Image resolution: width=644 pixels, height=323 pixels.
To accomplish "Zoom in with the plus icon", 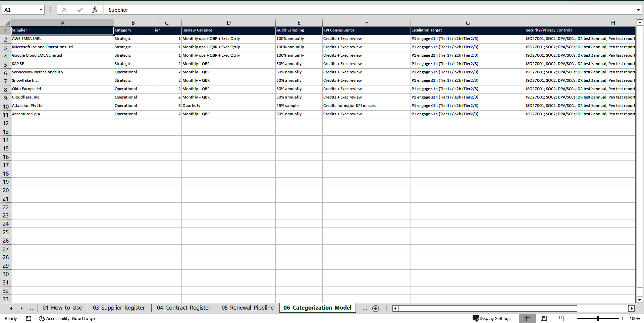I will pos(623,318).
